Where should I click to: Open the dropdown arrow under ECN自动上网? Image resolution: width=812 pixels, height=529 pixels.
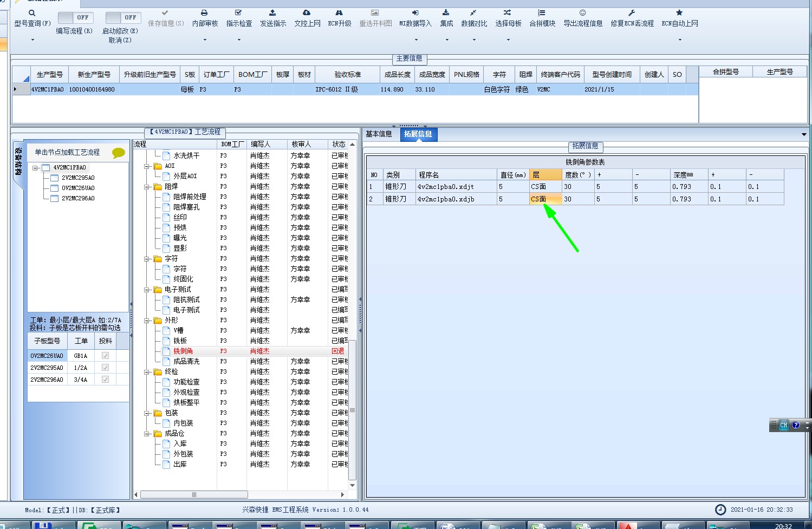[680, 40]
